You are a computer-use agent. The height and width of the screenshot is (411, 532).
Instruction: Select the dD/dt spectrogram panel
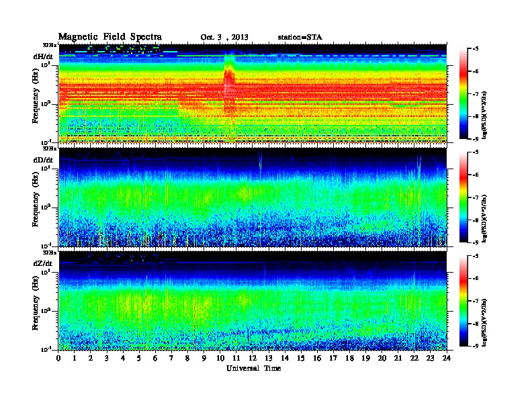click(253, 197)
